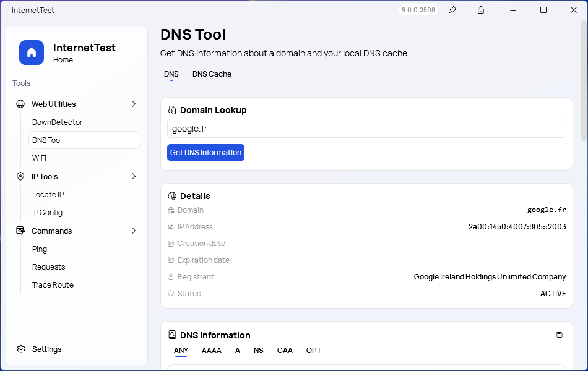Select the A records tab
This screenshot has width=588, height=371.
(x=238, y=351)
